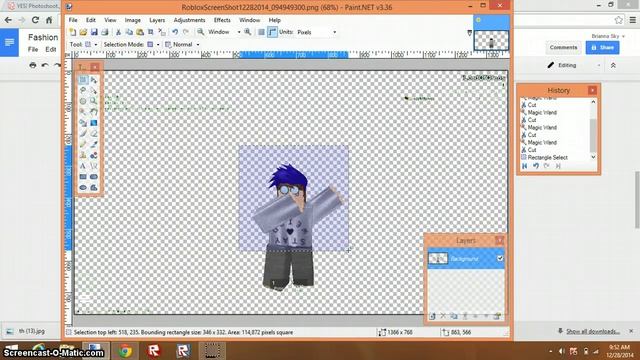Toggle the rulers button
The width and height of the screenshot is (640, 360).
click(272, 32)
